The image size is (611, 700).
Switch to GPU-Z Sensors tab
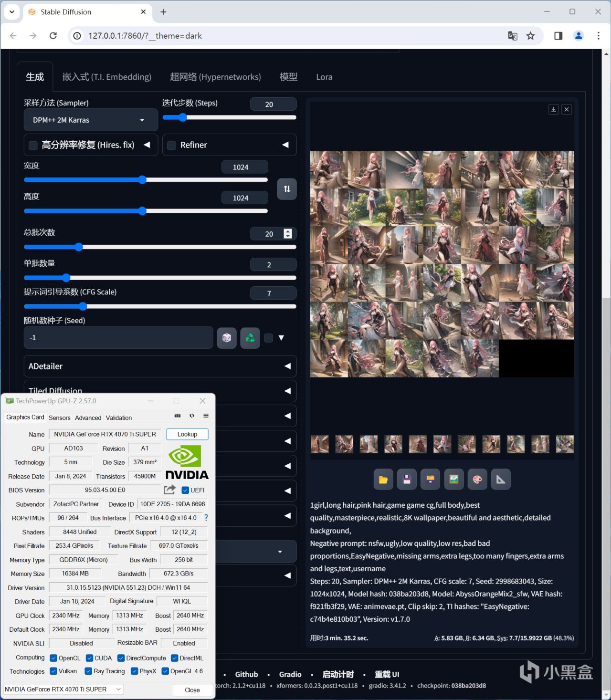[59, 418]
